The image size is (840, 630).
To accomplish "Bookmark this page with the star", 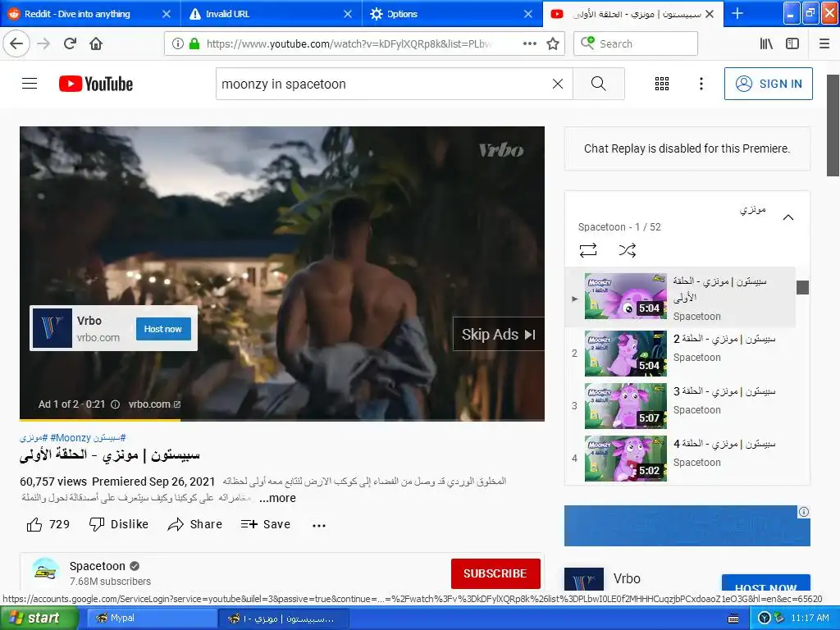I will tap(553, 43).
